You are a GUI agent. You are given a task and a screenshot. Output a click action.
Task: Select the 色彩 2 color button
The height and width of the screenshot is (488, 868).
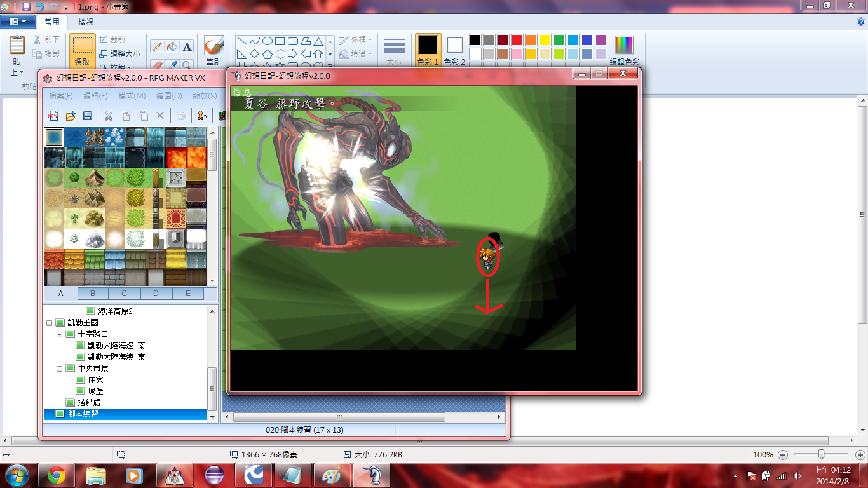pos(454,50)
